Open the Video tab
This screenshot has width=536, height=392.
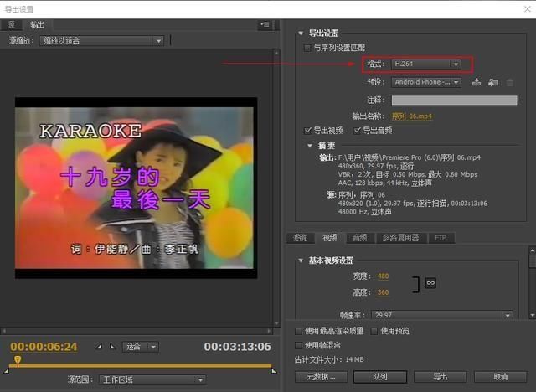point(330,238)
